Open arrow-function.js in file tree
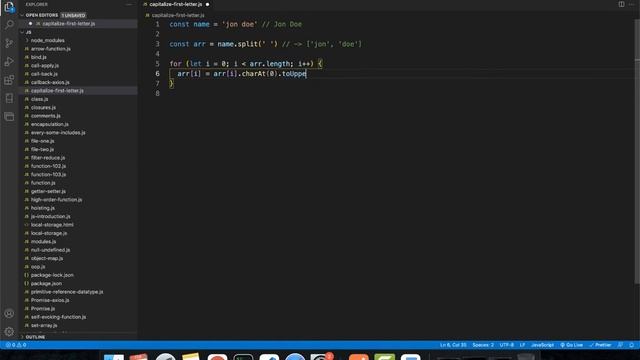 click(51, 49)
